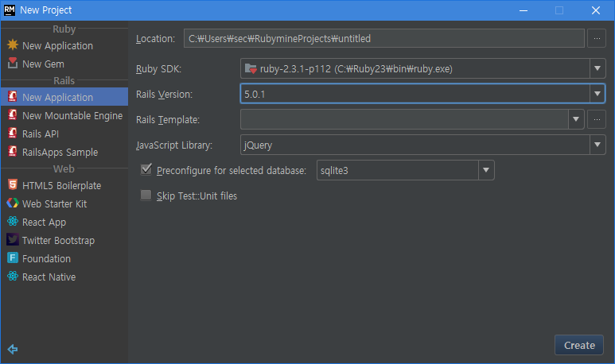The height and width of the screenshot is (364, 615).
Task: Click the HTML5 Boilerplate icon
Action: 13,184
